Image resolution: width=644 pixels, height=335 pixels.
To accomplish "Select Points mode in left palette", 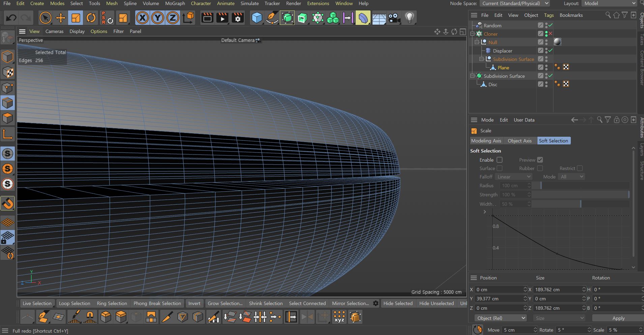I will 7,88.
